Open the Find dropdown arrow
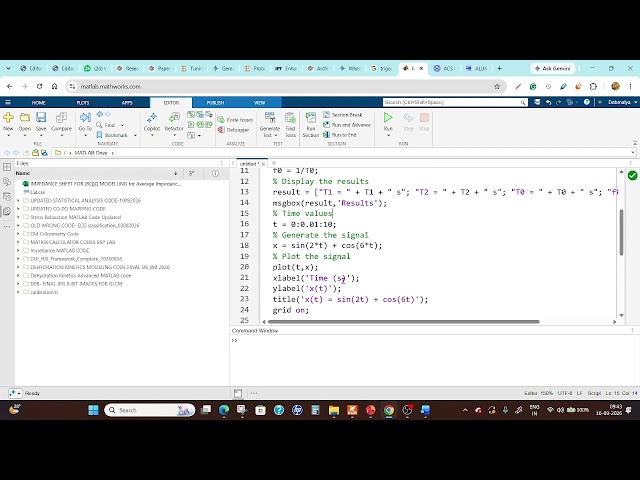This screenshot has height=480, width=640. click(x=122, y=125)
